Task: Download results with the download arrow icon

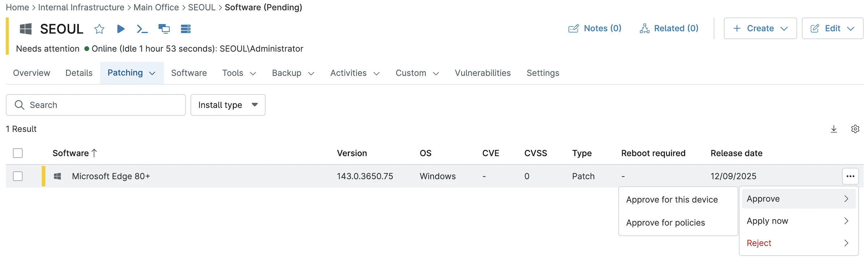Action: (x=834, y=129)
